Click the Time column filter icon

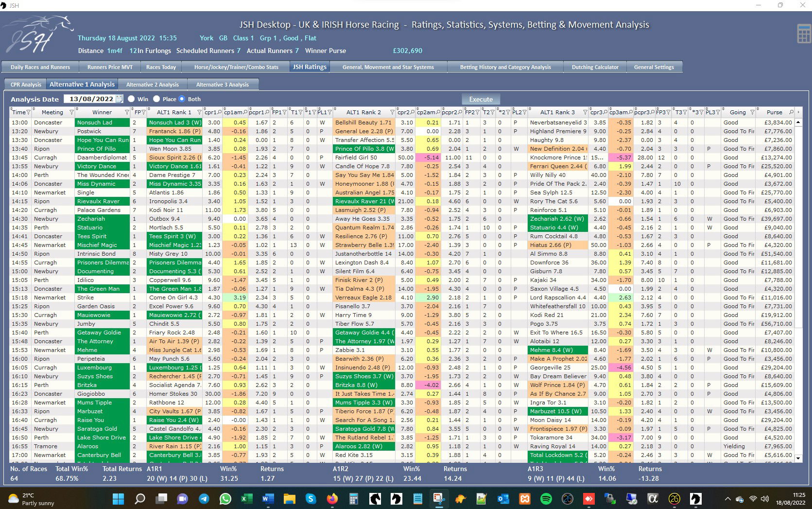(x=28, y=112)
